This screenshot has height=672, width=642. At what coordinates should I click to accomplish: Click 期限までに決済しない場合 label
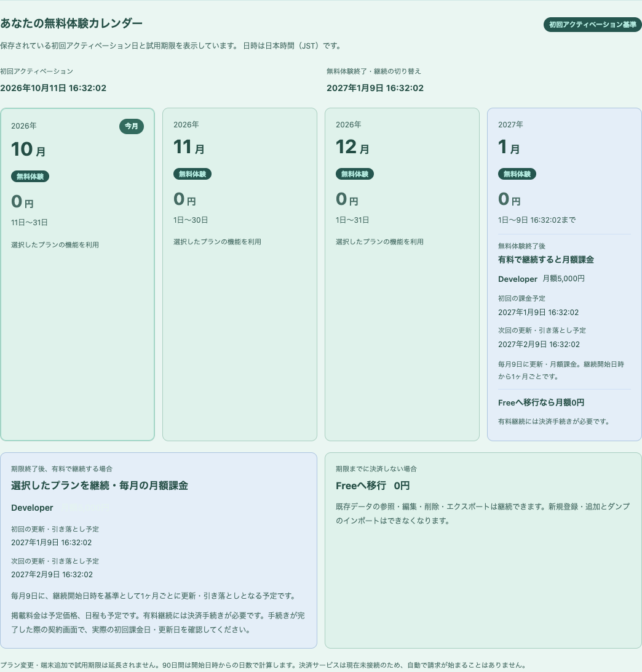(376, 469)
